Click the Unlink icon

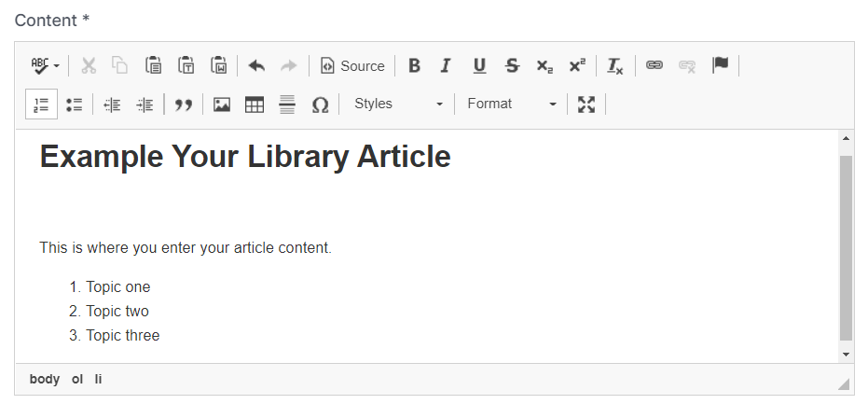(687, 66)
